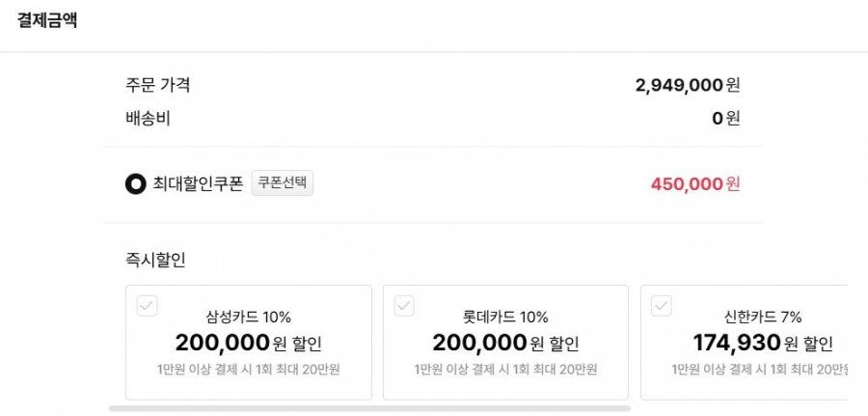This screenshot has height=416, width=868.
Task: Click the 최대할인쿠폰 text label
Action: 198,183
